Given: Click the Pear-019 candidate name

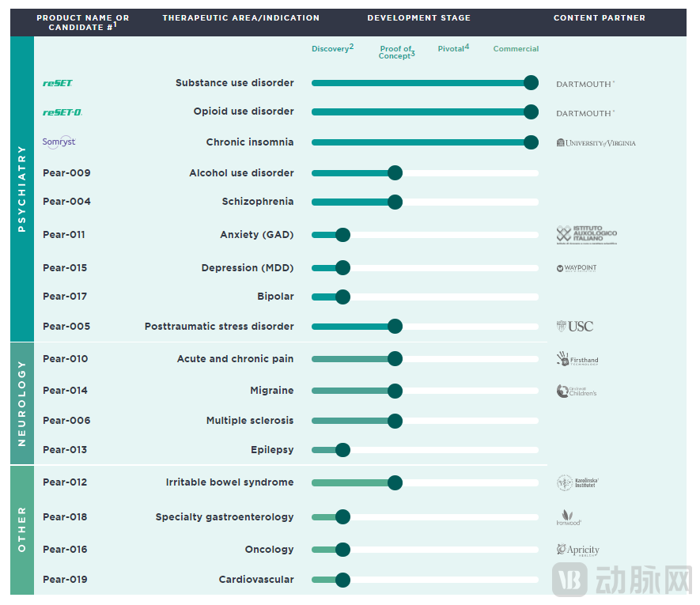Looking at the screenshot, I should (65, 580).
